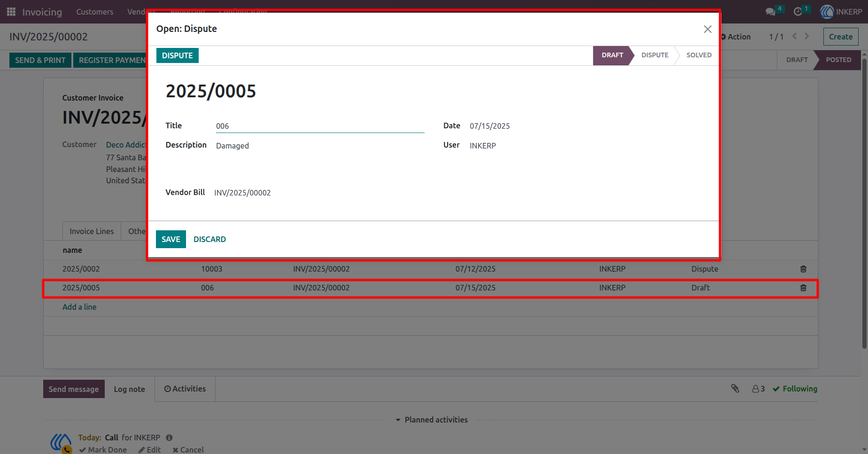Click Send message button

(x=74, y=389)
